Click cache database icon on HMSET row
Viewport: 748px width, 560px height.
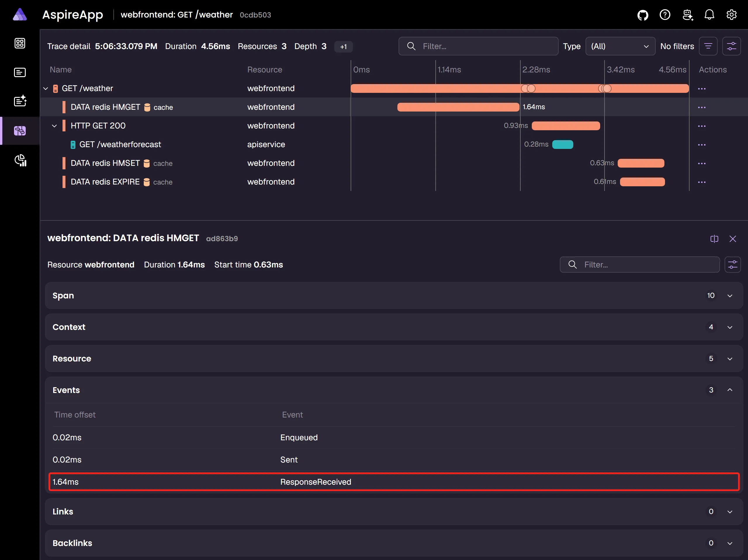[x=147, y=163]
